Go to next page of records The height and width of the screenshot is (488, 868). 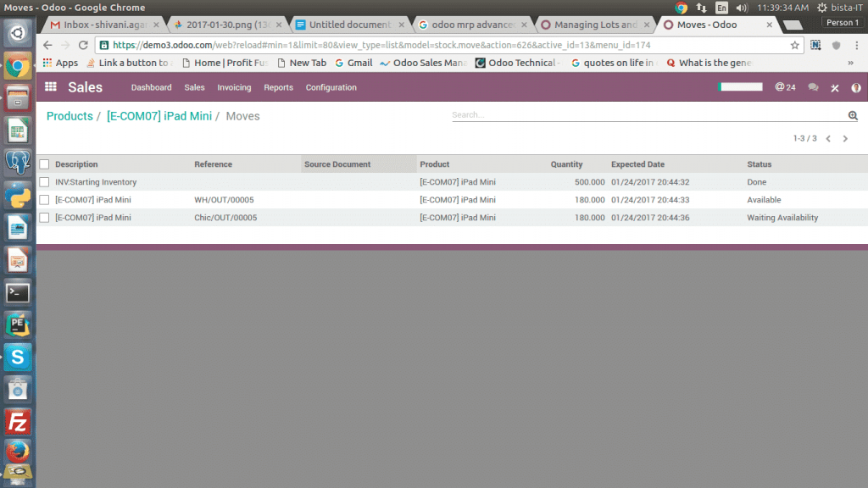pos(845,138)
